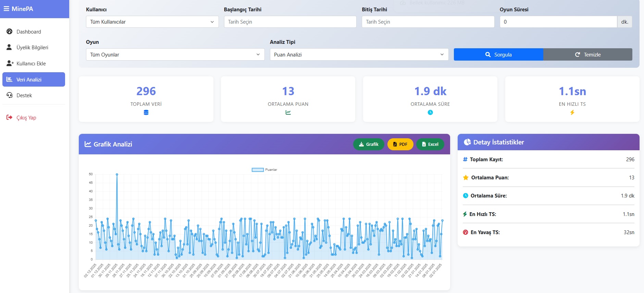Click the database icon under Toplam Veri
This screenshot has width=644, height=293.
coord(146,113)
